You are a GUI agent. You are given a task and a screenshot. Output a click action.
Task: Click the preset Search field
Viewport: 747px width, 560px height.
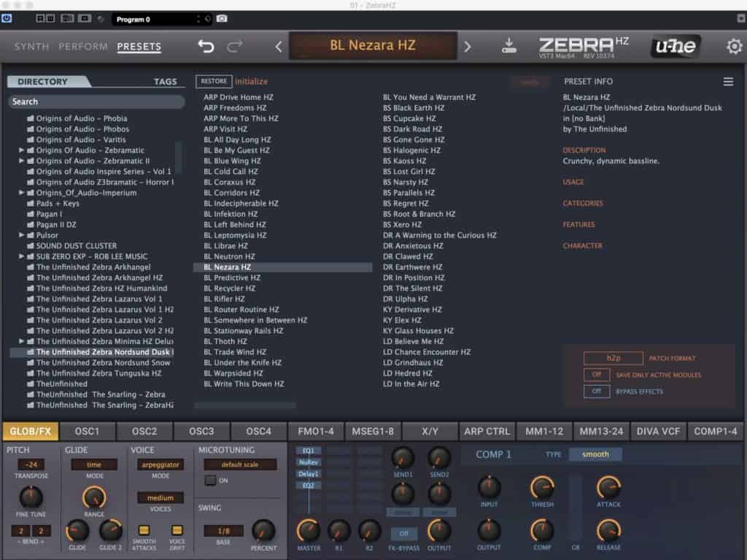(96, 101)
